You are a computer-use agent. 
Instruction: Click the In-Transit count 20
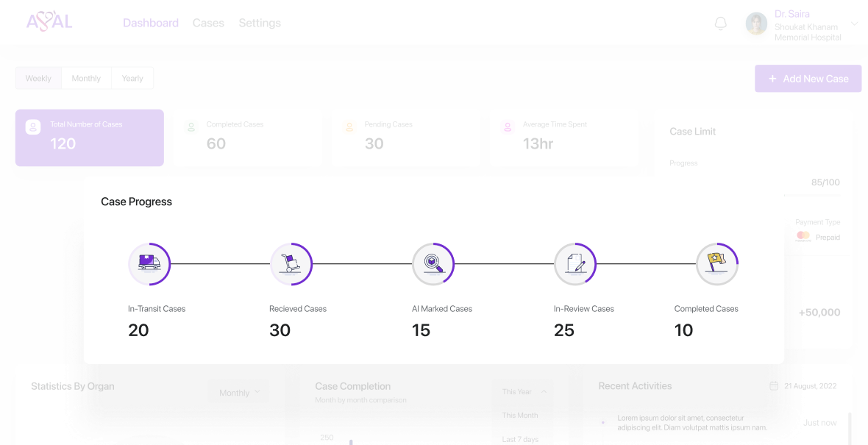tap(138, 330)
